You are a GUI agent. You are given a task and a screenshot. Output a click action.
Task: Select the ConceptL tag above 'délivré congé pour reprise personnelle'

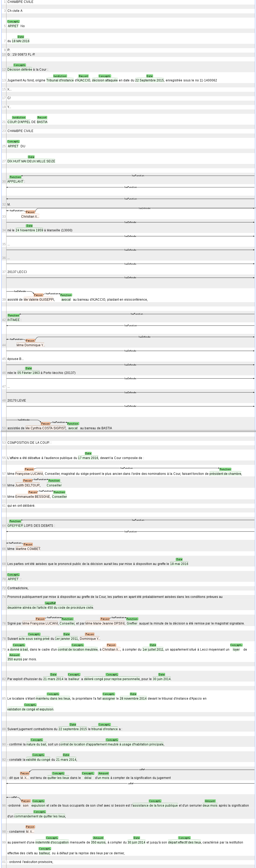tap(112, 675)
